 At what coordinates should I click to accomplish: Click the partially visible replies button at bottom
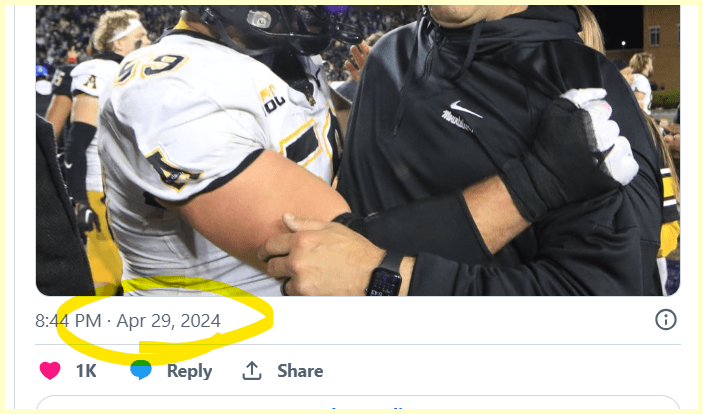click(357, 406)
